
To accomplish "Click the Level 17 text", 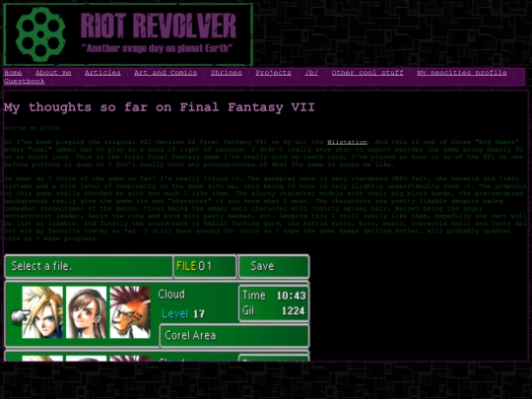I will click(x=183, y=314).
